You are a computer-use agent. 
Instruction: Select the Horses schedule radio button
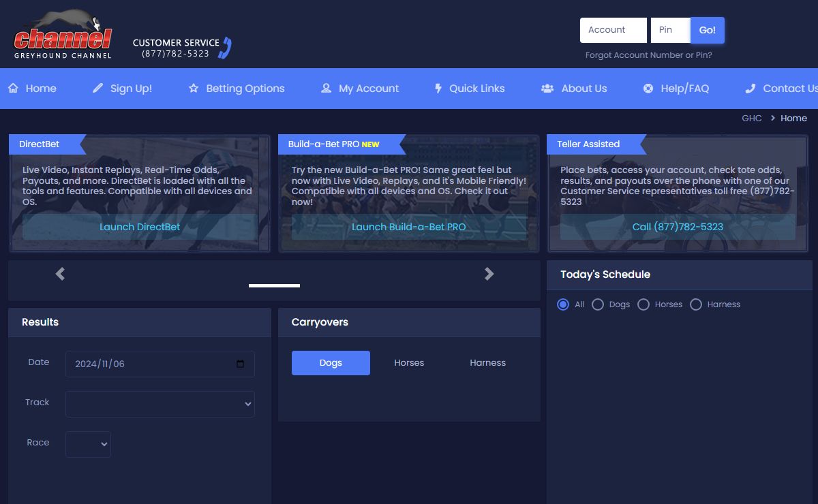[643, 304]
